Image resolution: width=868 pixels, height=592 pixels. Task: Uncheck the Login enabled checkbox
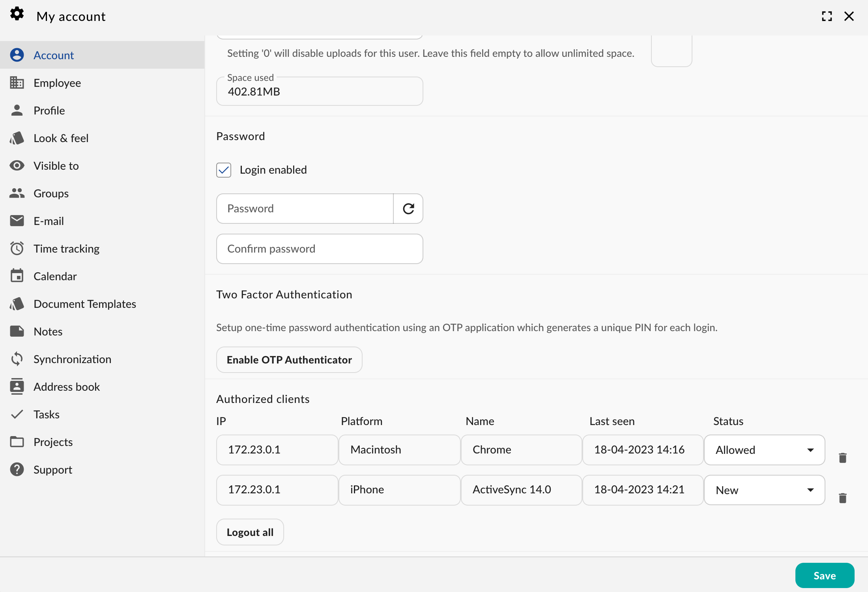tap(224, 170)
